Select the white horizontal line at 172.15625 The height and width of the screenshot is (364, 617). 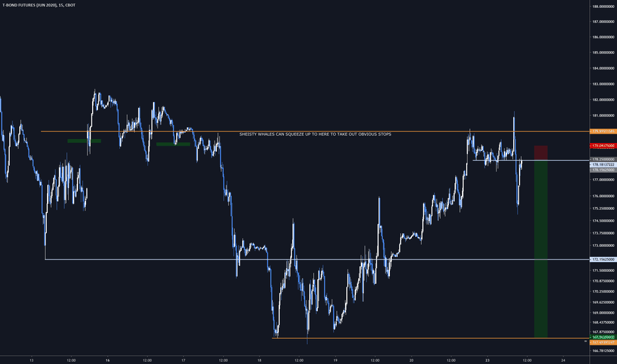(x=317, y=259)
